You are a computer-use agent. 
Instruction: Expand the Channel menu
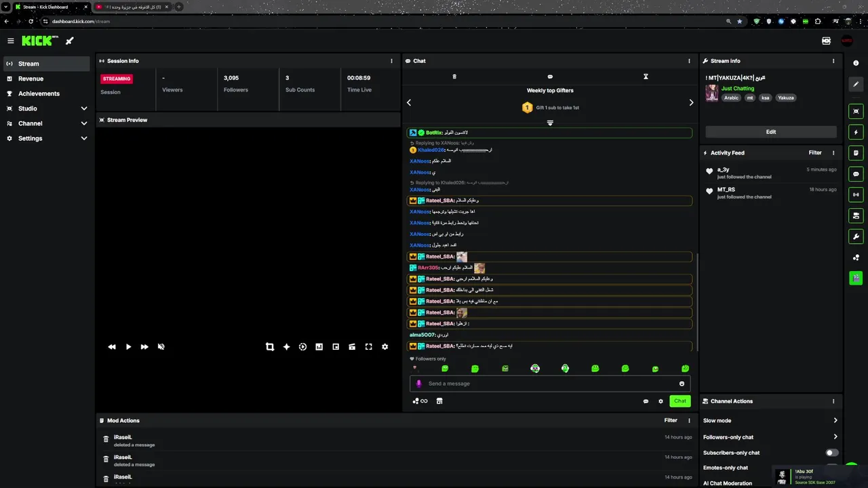84,123
